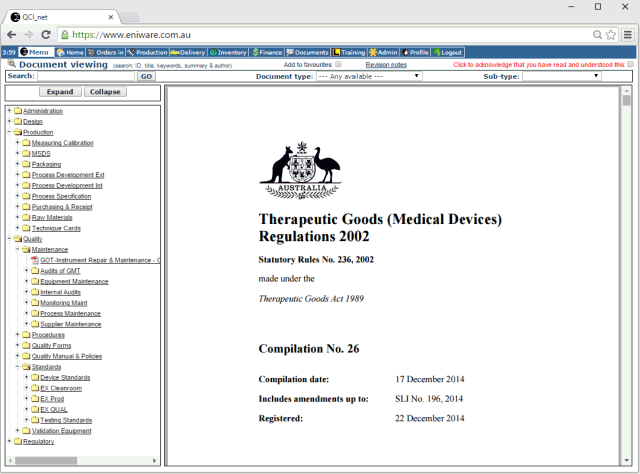Click the tree panel horizontal scrollbar thumb
Image resolution: width=640 pixels, height=474 pixels.
[46, 461]
